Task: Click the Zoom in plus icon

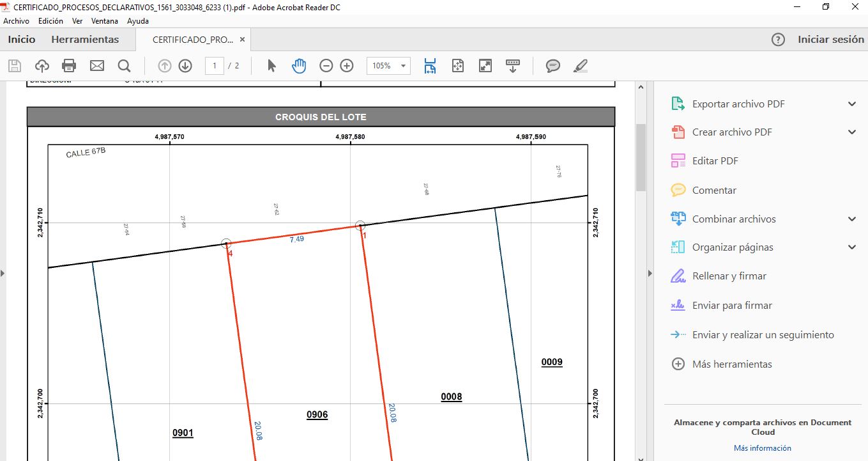Action: [347, 66]
